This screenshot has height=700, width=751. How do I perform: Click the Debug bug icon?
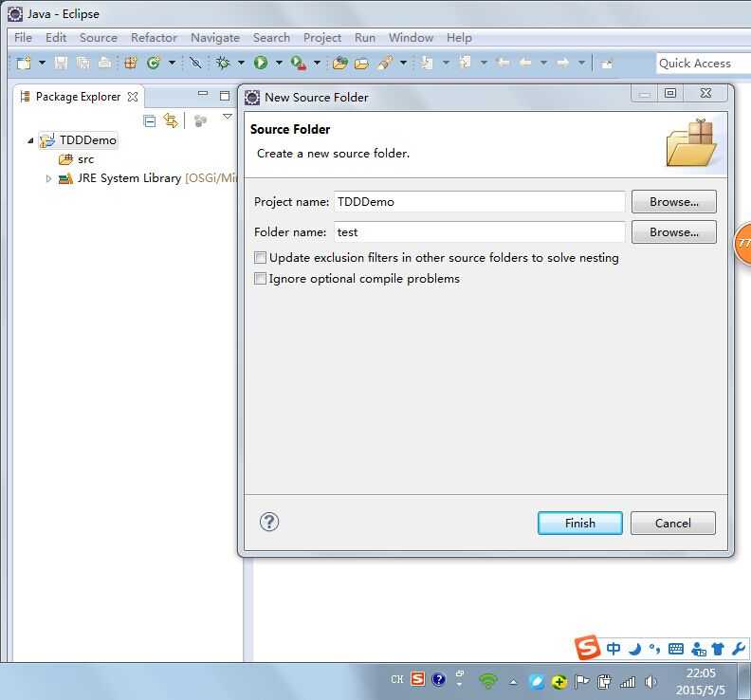223,63
